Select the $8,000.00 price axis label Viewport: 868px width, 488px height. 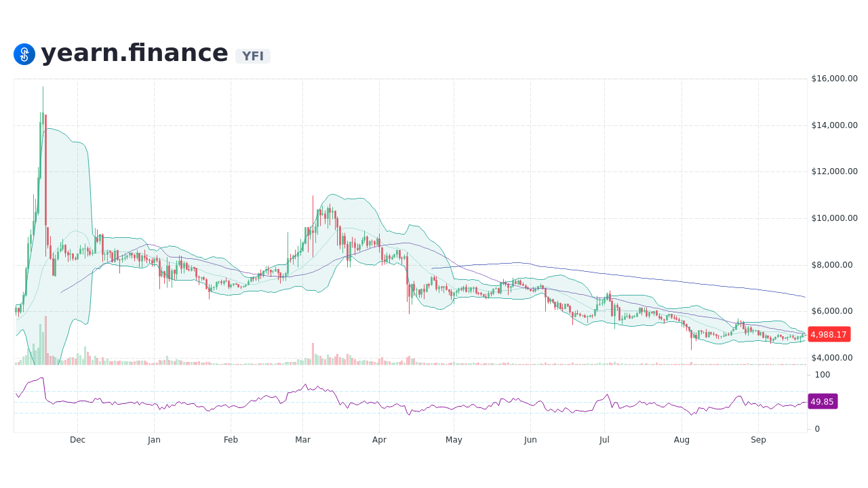[832, 265]
